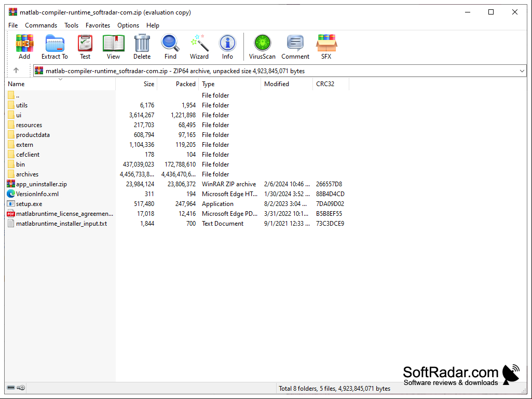
Task: Click modified date 9/1/2021 cell
Action: pos(287,223)
